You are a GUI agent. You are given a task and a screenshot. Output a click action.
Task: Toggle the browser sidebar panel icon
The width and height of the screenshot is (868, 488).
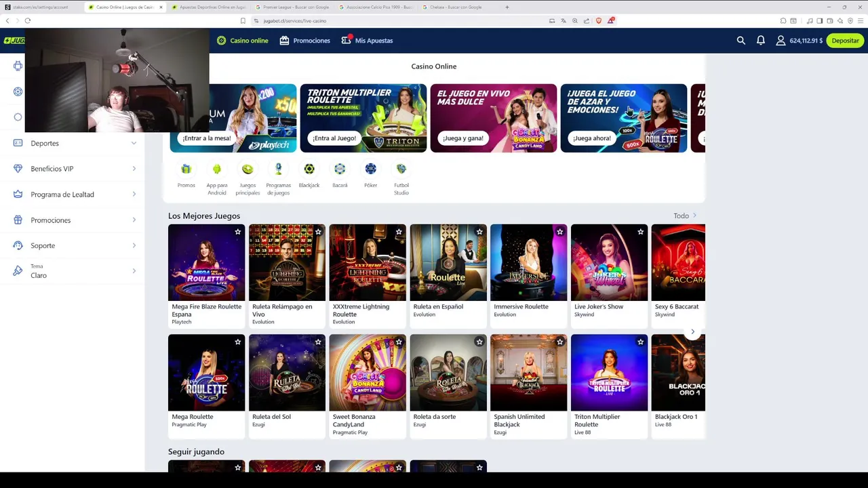pyautogui.click(x=819, y=21)
